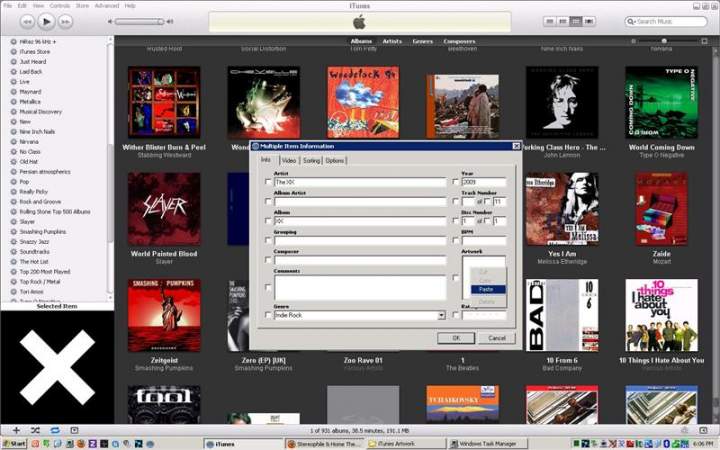The image size is (720, 450).
Task: Tick the Album field checkbox
Action: (268, 221)
